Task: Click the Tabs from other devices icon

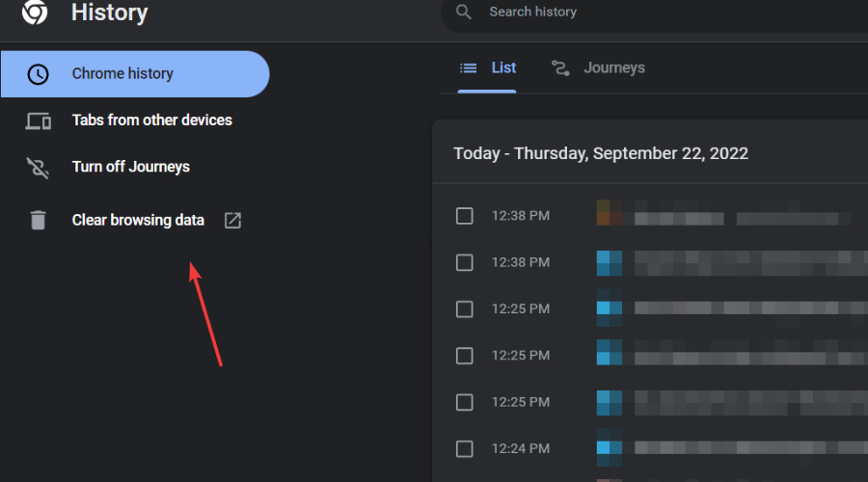Action: 38,120
